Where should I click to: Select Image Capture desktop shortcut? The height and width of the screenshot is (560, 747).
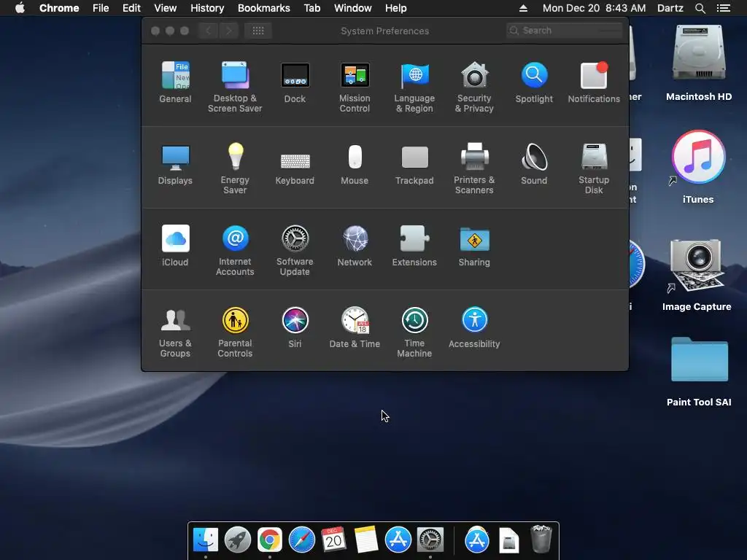pyautogui.click(x=697, y=275)
